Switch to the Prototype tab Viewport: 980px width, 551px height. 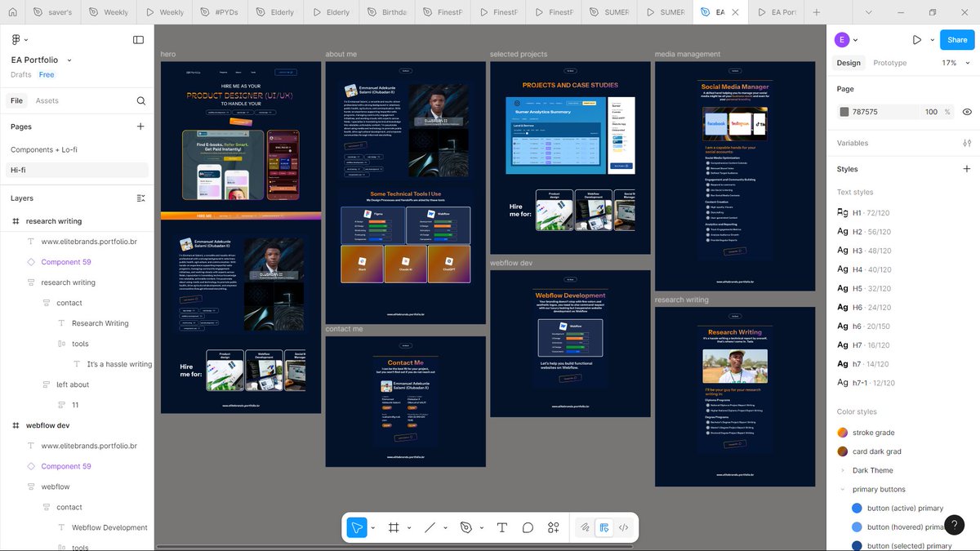click(x=889, y=63)
